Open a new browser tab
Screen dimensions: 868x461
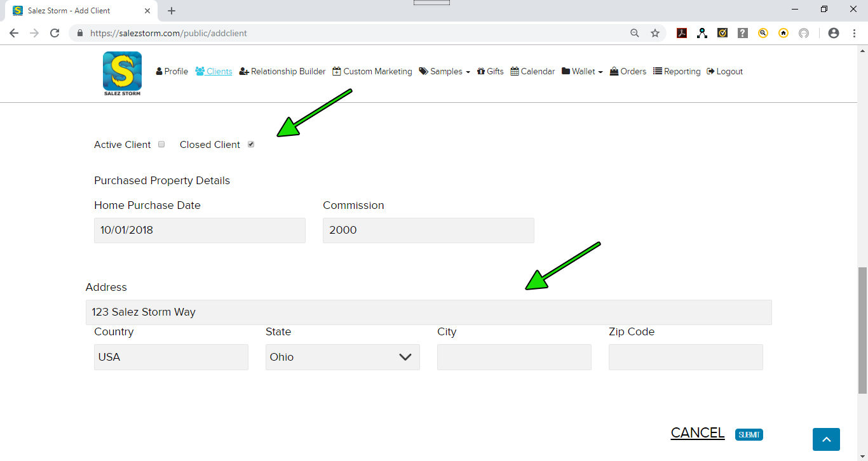pos(172,11)
